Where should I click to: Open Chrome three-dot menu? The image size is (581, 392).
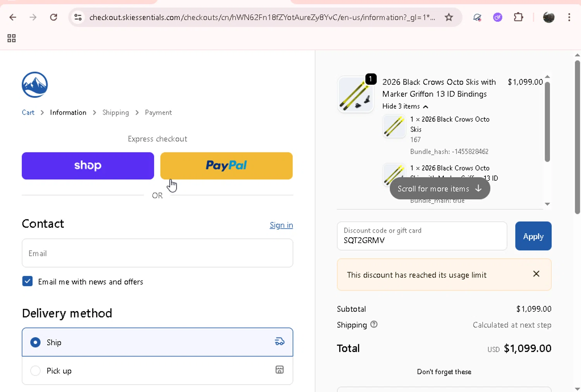coord(569,17)
